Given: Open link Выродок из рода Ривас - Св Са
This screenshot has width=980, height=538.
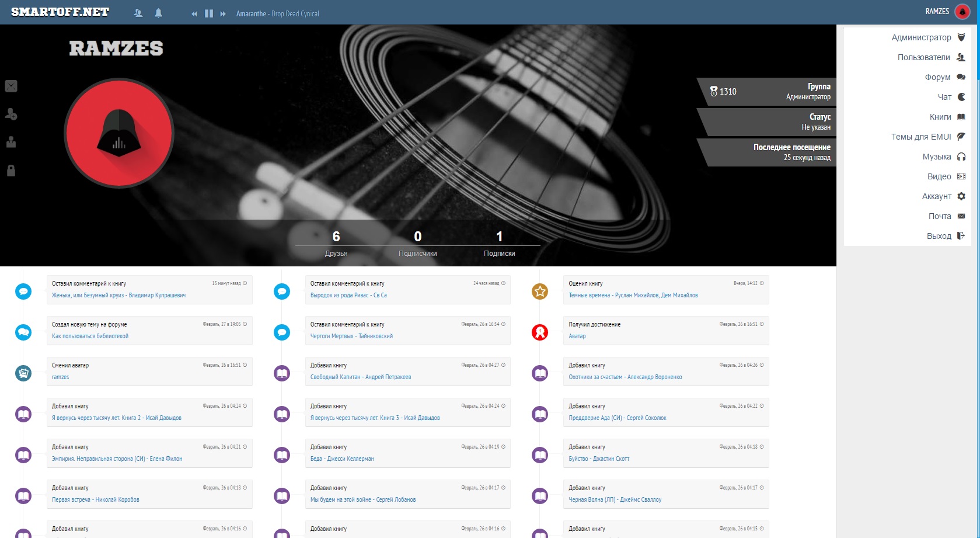Looking at the screenshot, I should pos(348,296).
